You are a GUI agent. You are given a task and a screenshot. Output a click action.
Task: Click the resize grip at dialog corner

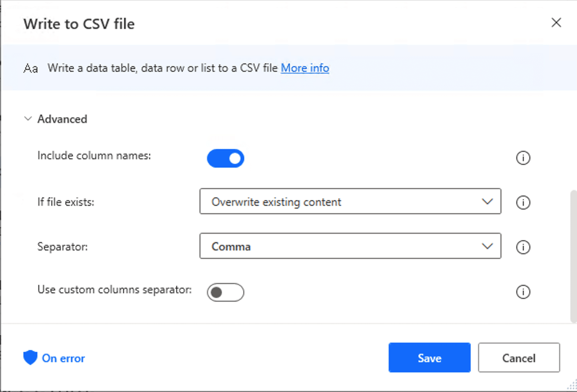click(572, 386)
